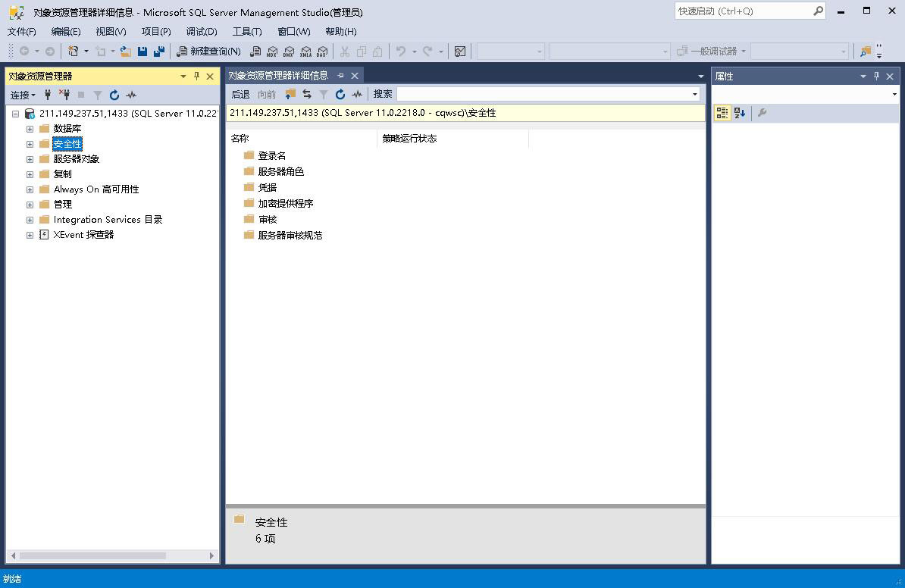
Task: Open Activity Monitor via the waveform icon
Action: [x=130, y=94]
